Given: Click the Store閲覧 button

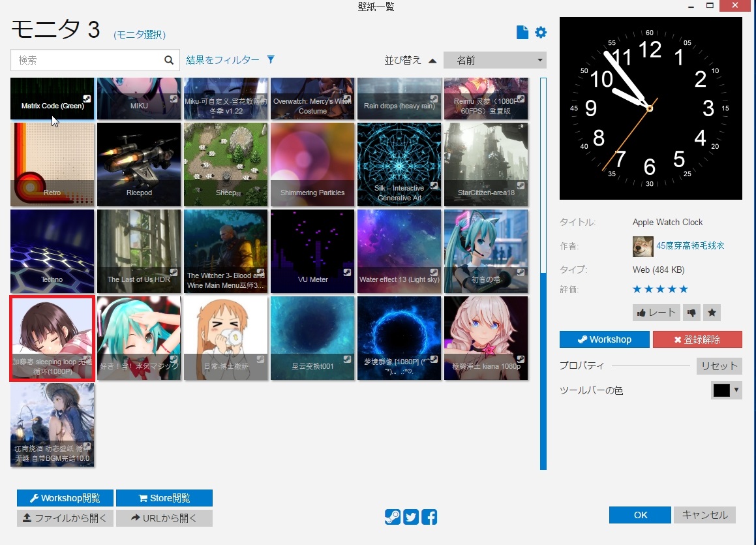Looking at the screenshot, I should tap(164, 498).
